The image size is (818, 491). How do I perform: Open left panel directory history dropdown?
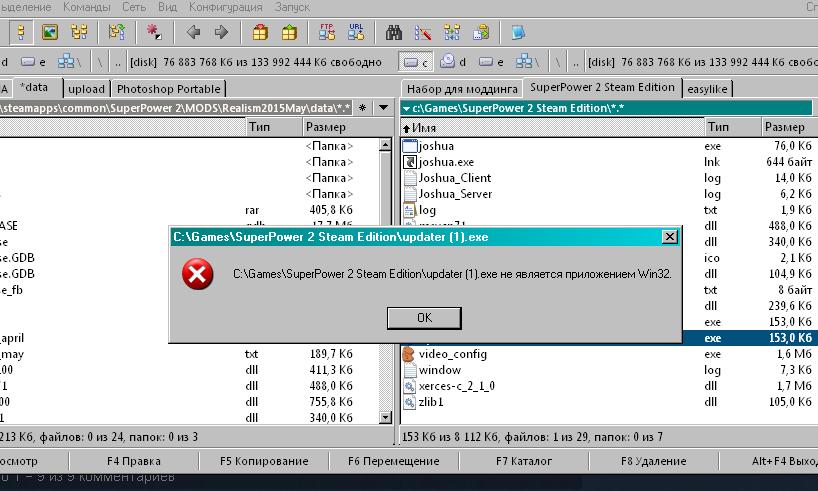click(383, 108)
